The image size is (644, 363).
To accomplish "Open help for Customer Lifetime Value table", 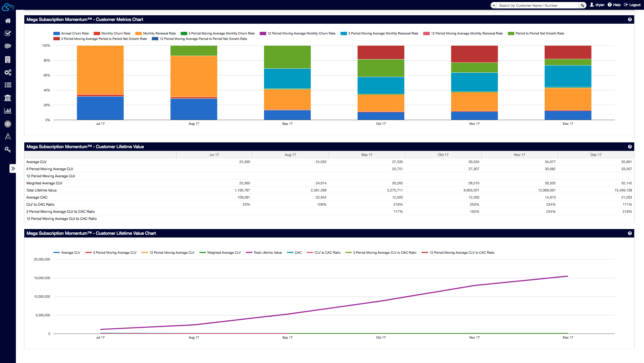I will tap(630, 147).
